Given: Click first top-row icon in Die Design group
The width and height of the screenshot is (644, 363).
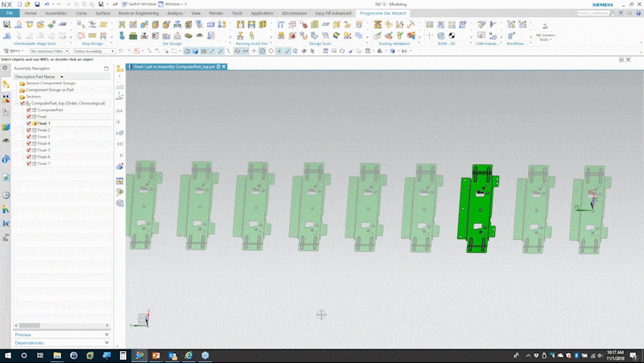Looking at the screenshot, I should [122, 25].
